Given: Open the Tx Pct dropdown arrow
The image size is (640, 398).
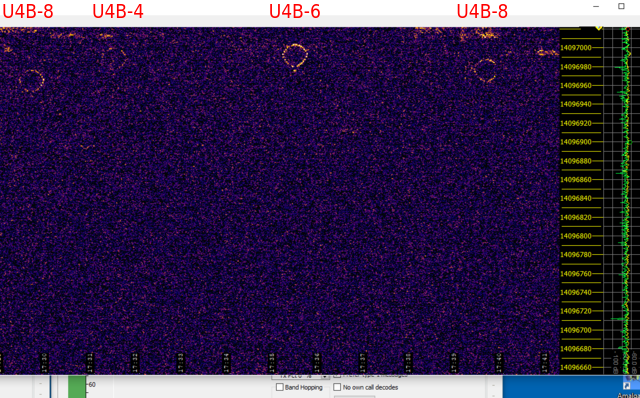Looking at the screenshot, I should point(325,376).
